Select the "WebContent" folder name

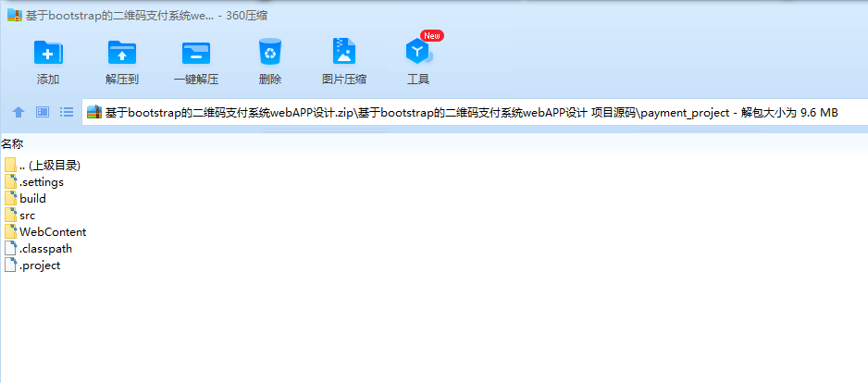(53, 232)
